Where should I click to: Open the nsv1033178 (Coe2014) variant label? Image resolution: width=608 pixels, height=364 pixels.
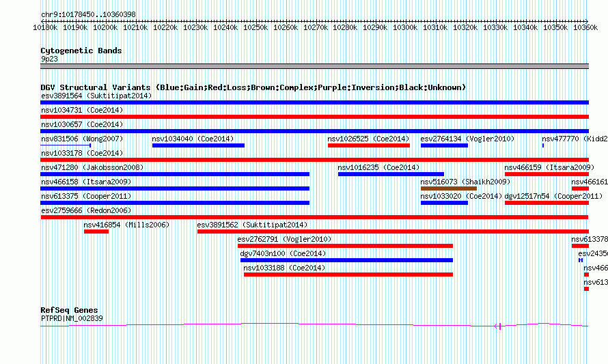[82, 153]
